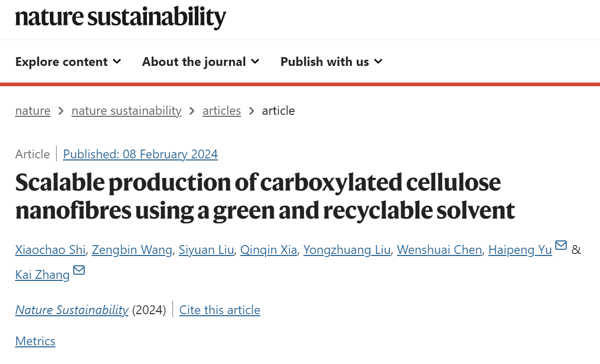Click the nature sustainability logo
The width and height of the screenshot is (600, 364).
[x=121, y=18]
